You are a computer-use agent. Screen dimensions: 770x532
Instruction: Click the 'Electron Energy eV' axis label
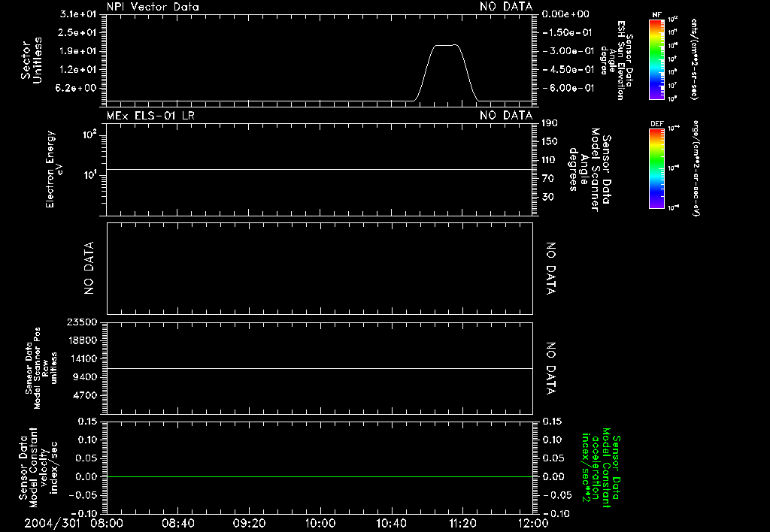coord(53,169)
